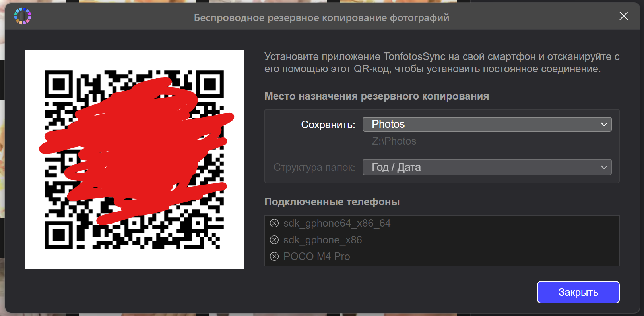The width and height of the screenshot is (644, 316).
Task: Close the dialog with the top-right X
Action: coord(623,16)
